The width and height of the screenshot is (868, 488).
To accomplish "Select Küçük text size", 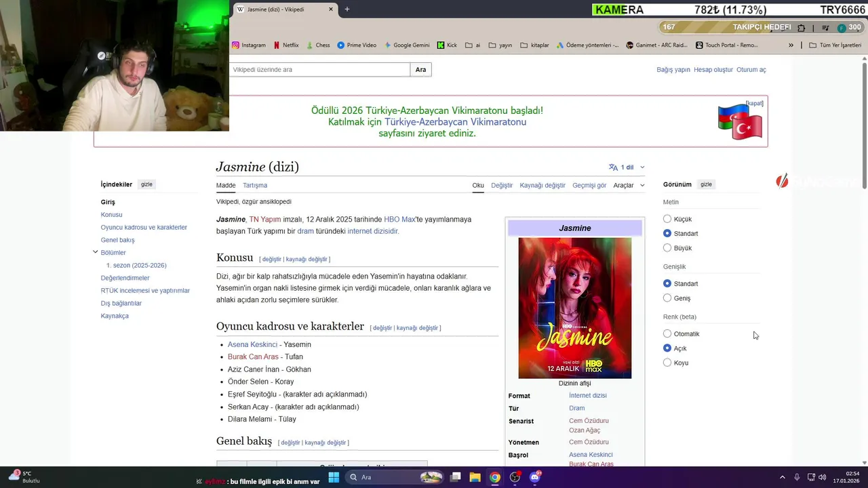I will [667, 219].
